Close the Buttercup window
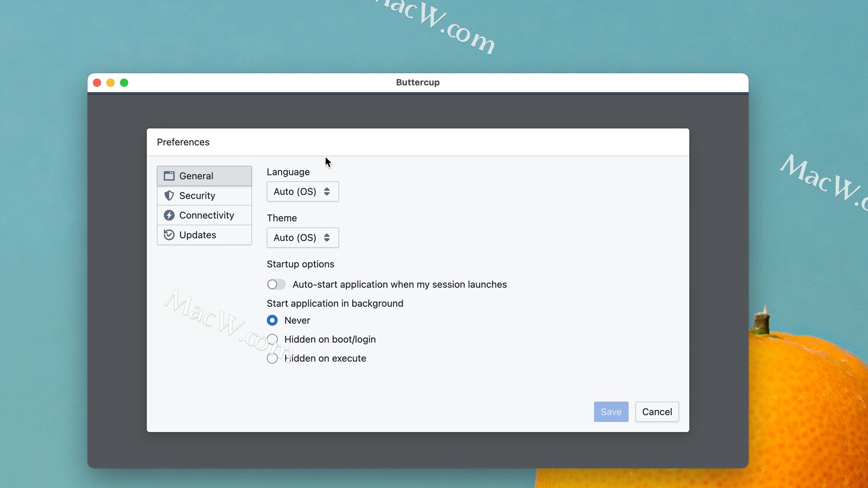The width and height of the screenshot is (868, 488). click(97, 83)
